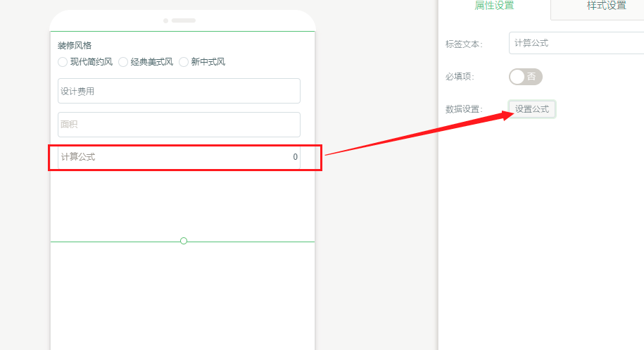Click the phone camera dot at top
The height and width of the screenshot is (350, 644).
(165, 20)
